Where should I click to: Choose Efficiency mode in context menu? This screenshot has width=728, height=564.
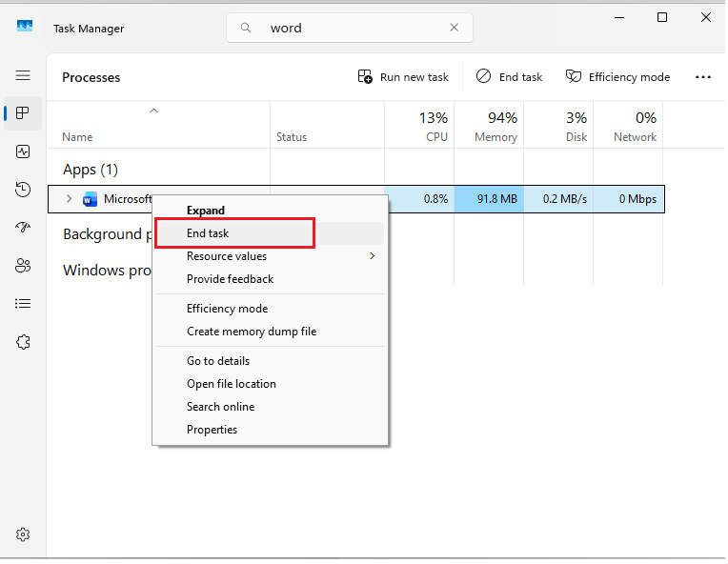(x=270, y=309)
